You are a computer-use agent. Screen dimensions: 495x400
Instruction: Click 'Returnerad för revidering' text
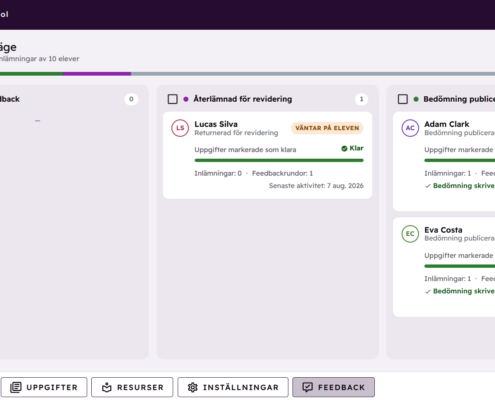(236, 133)
